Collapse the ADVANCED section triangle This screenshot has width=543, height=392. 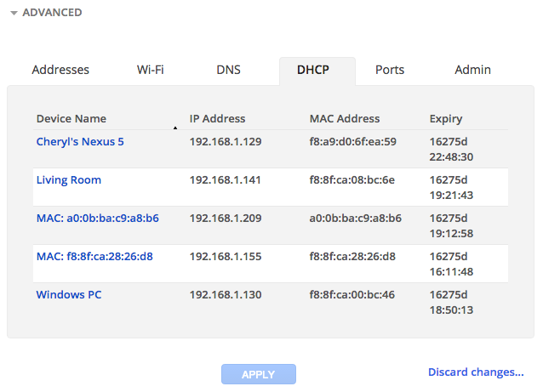(14, 14)
